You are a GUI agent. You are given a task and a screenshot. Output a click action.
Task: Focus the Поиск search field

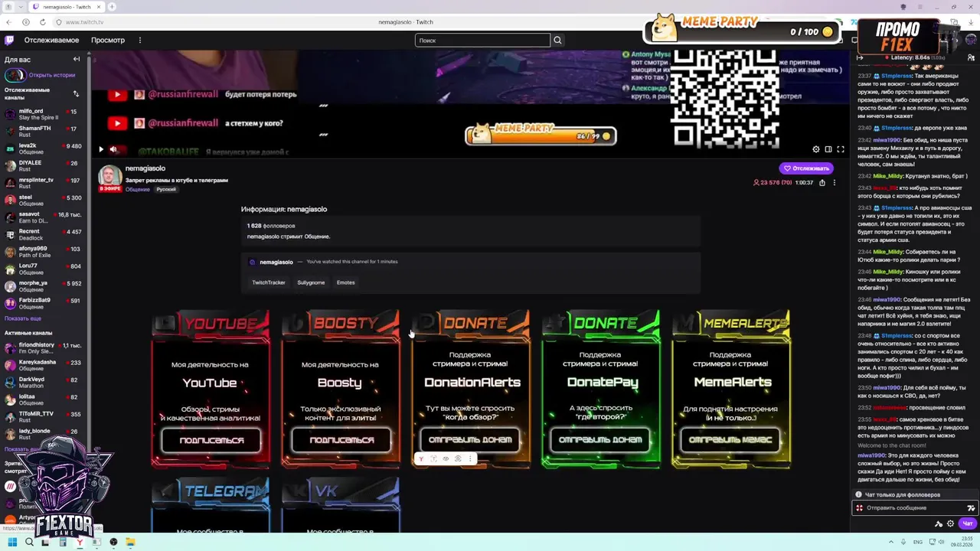click(482, 40)
